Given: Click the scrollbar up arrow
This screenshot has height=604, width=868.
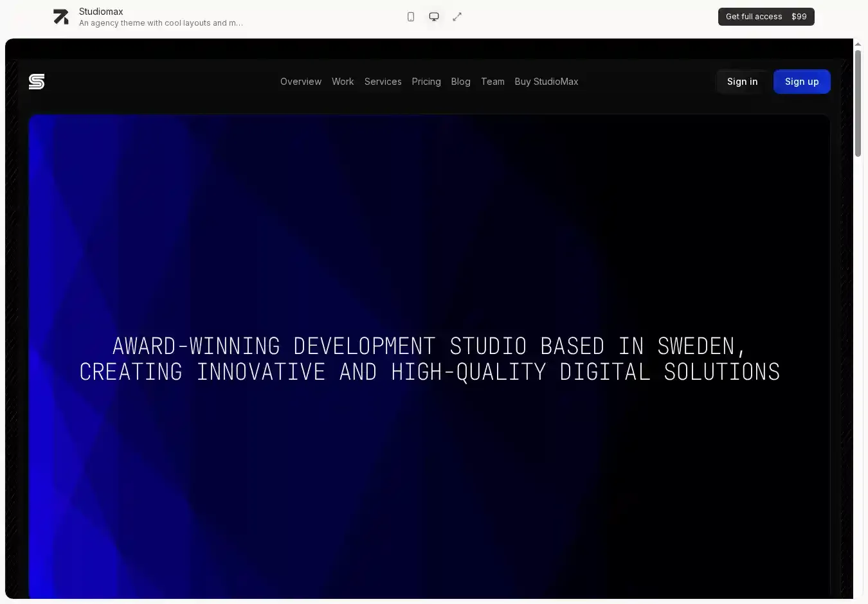Looking at the screenshot, I should 858,44.
